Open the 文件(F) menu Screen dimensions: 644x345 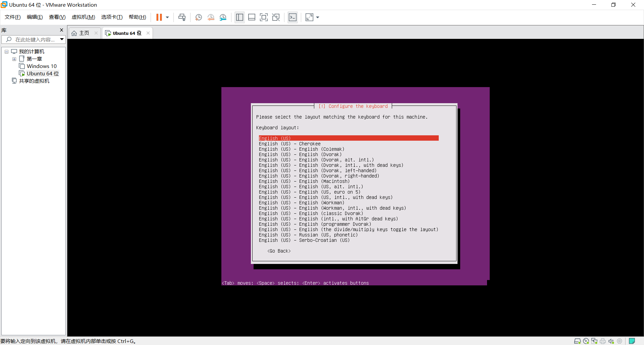pos(13,17)
